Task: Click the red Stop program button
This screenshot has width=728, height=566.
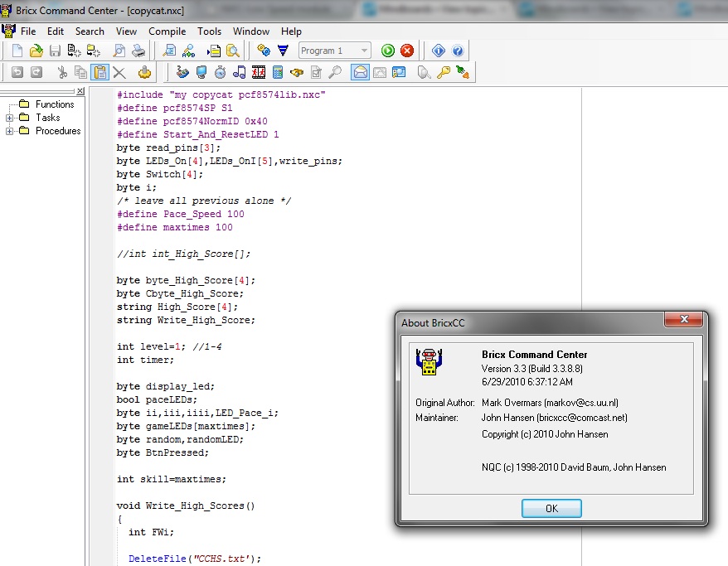Action: click(407, 51)
